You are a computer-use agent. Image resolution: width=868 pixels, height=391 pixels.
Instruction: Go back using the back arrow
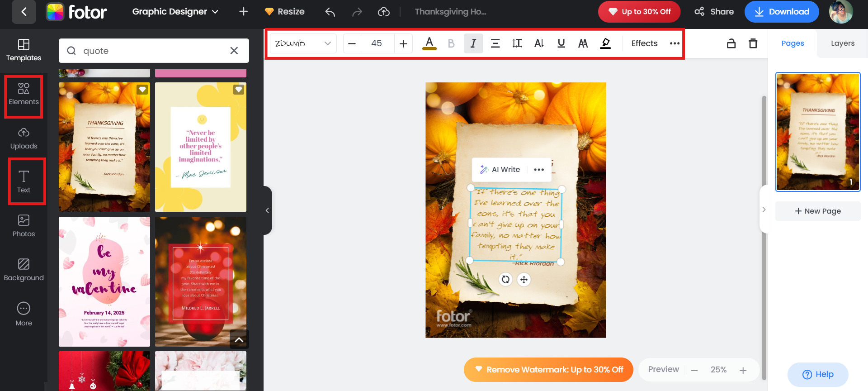[24, 12]
